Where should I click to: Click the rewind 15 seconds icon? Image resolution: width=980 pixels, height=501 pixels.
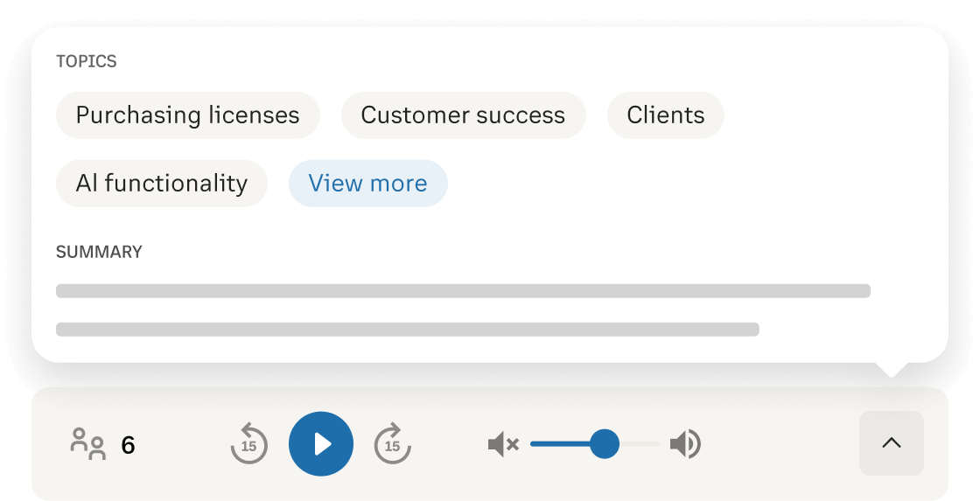point(249,444)
